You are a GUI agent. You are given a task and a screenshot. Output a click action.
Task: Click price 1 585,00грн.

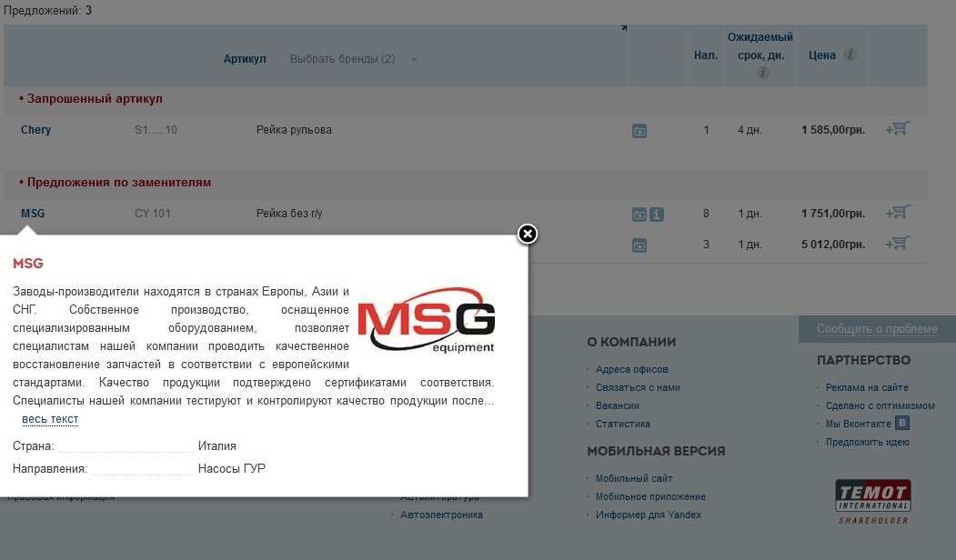click(x=833, y=130)
